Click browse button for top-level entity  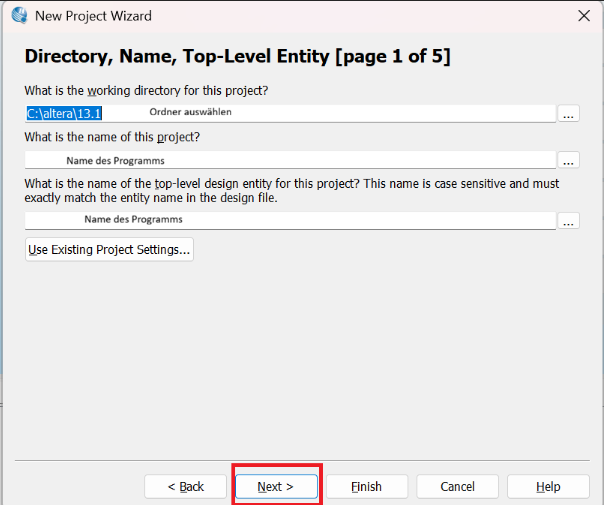click(568, 220)
